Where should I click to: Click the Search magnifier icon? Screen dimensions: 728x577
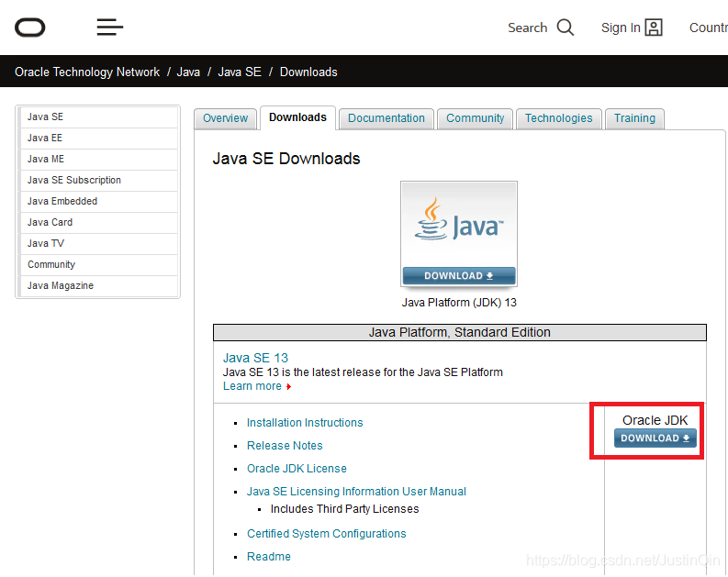pyautogui.click(x=565, y=28)
